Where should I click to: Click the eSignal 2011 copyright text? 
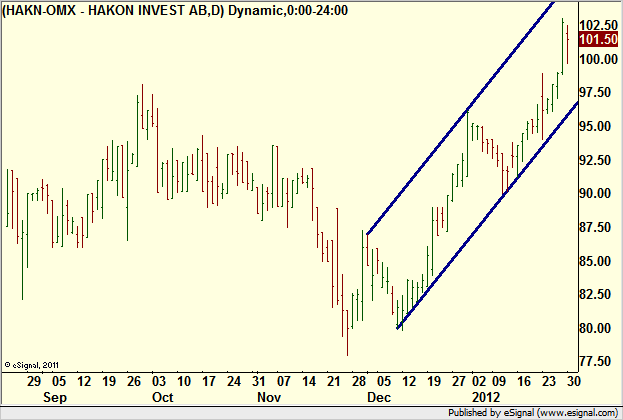tap(31, 365)
